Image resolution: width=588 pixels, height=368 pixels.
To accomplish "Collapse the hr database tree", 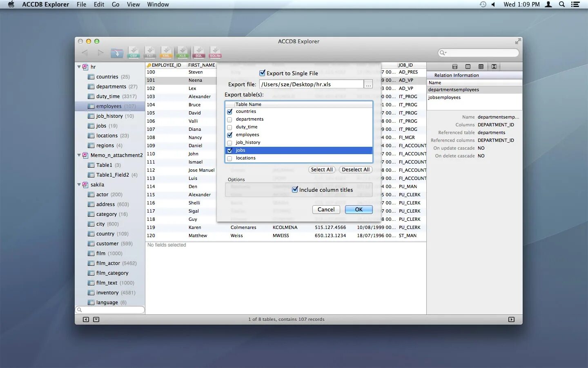I will [x=79, y=67].
